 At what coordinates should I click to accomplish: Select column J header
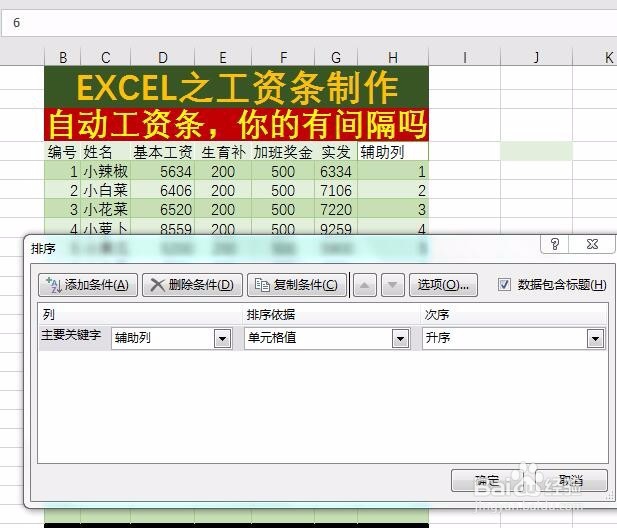pyautogui.click(x=536, y=57)
